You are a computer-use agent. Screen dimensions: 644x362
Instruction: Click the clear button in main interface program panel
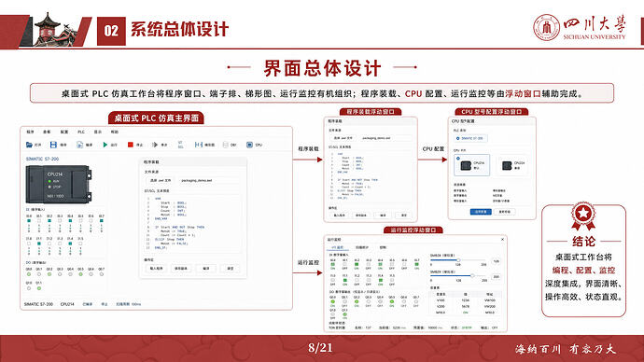pos(230,268)
